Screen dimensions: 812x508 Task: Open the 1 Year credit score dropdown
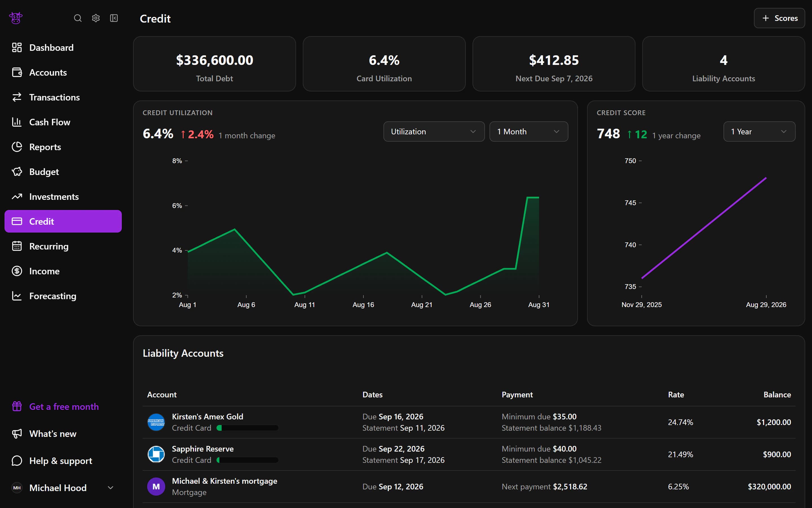point(759,132)
